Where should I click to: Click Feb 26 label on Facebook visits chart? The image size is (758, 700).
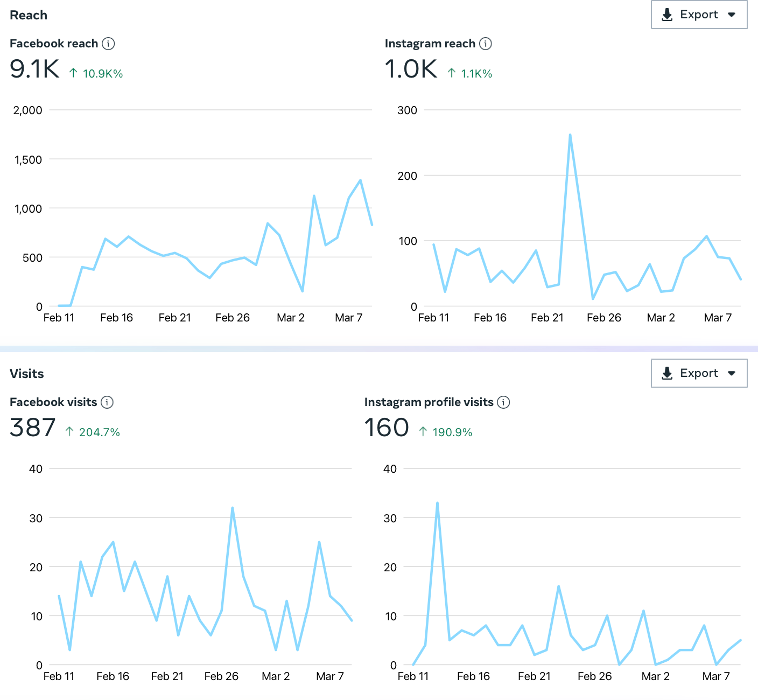pyautogui.click(x=221, y=676)
